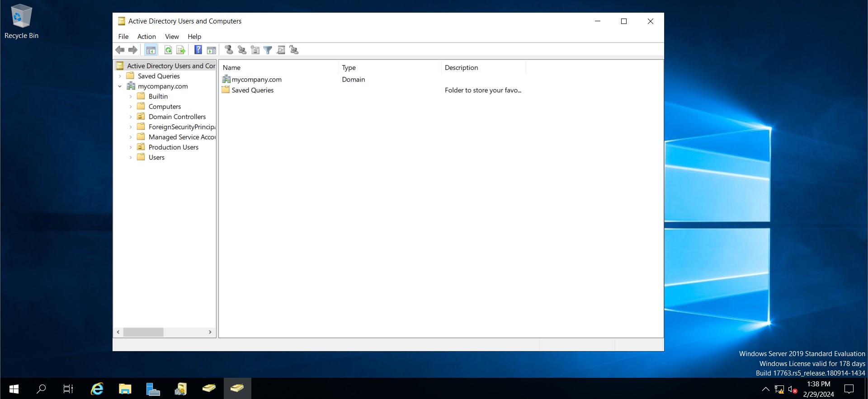Open Server Manager from the taskbar

(x=153, y=389)
